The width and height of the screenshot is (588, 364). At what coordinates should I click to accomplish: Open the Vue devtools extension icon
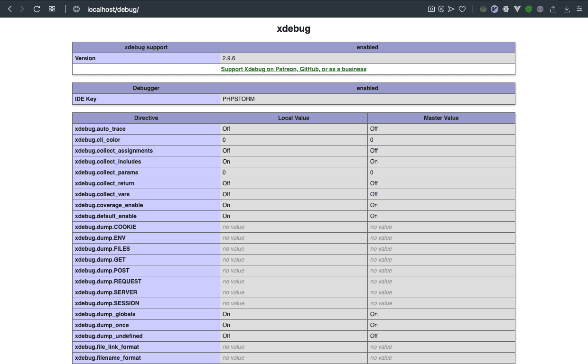[517, 9]
